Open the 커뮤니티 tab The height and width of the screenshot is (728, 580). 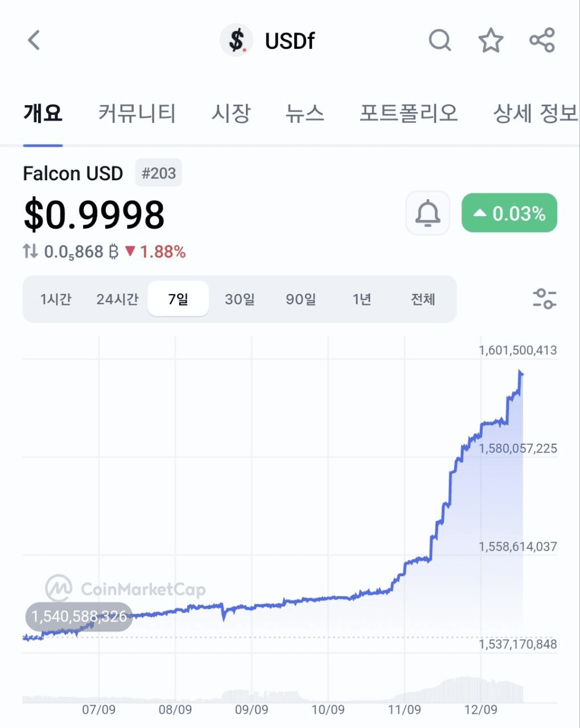click(137, 113)
